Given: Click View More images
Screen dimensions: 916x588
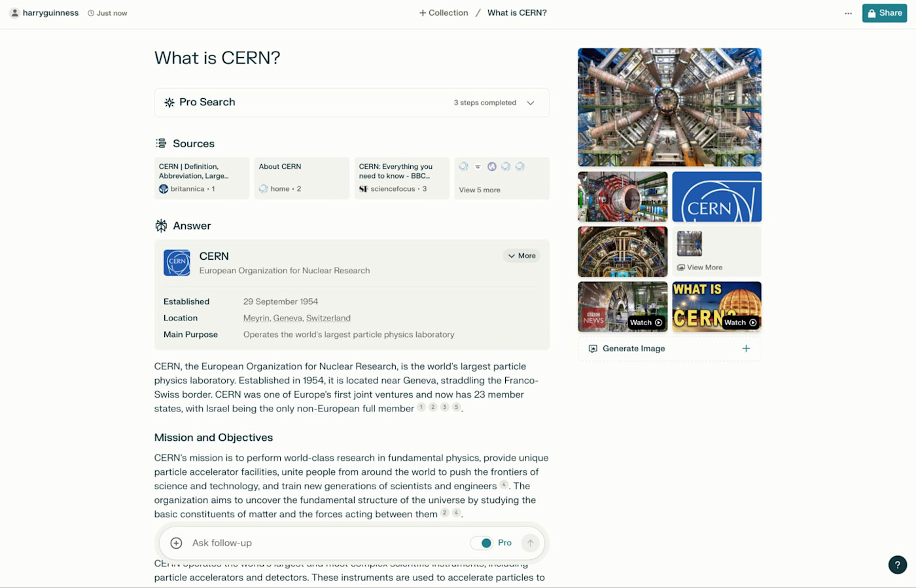Looking at the screenshot, I should pos(717,252).
